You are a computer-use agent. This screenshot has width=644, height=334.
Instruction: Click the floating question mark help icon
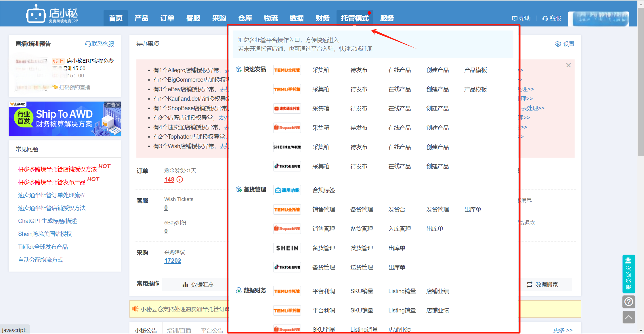[x=629, y=302]
